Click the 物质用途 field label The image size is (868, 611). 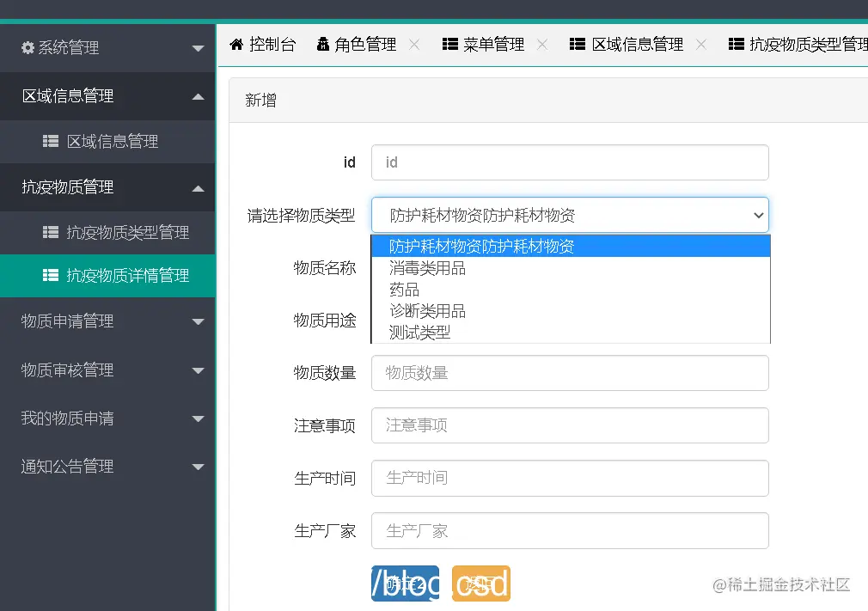[325, 321]
